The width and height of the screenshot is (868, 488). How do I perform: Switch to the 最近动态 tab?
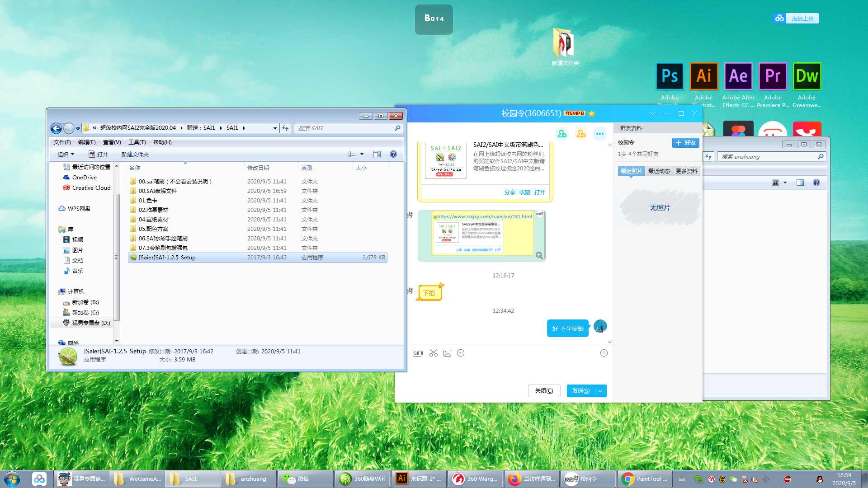pyautogui.click(x=659, y=171)
